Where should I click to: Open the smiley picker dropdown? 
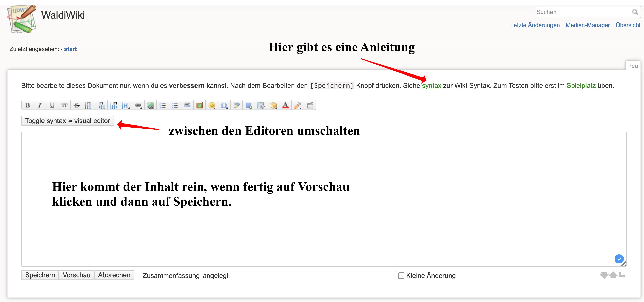[x=212, y=105]
